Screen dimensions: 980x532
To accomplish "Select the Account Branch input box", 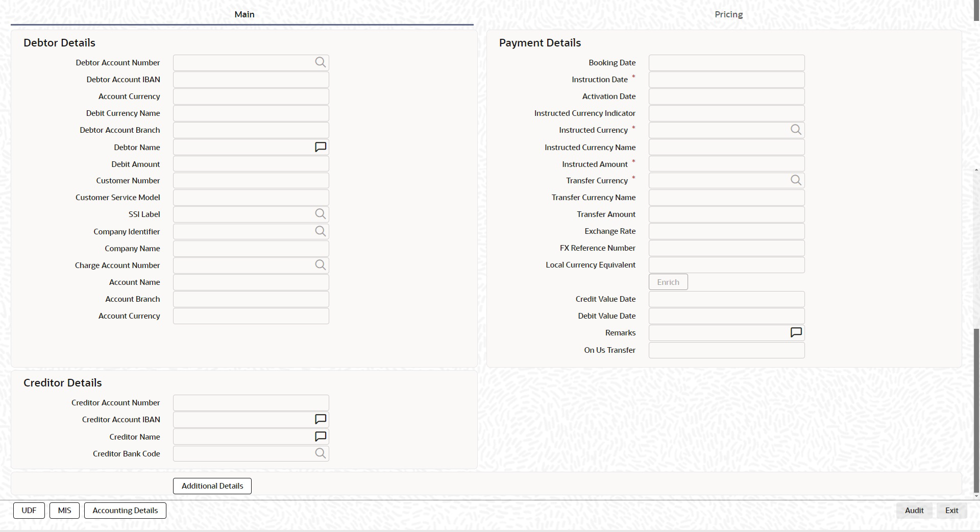I will (x=251, y=299).
